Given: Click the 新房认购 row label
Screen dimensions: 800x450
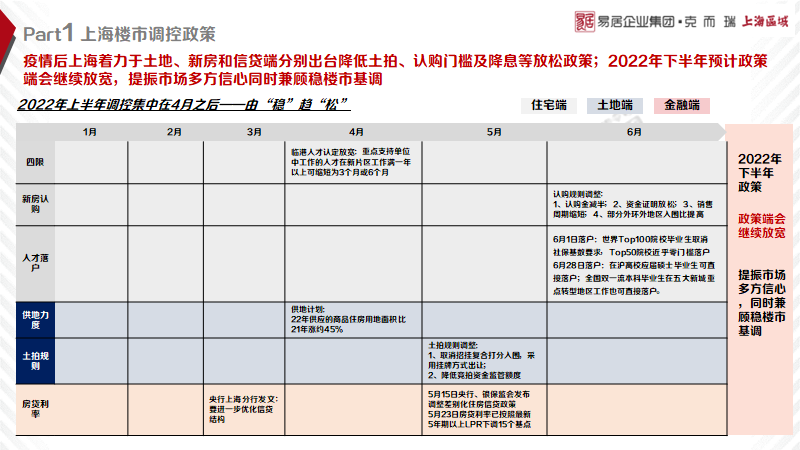Looking at the screenshot, I should pos(35,204).
